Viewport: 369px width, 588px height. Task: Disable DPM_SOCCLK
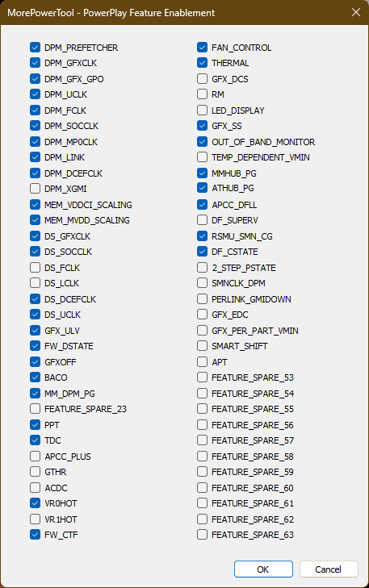[35, 126]
